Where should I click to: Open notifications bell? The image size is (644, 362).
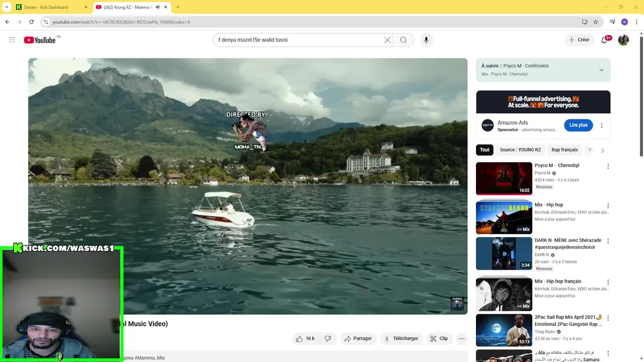604,40
